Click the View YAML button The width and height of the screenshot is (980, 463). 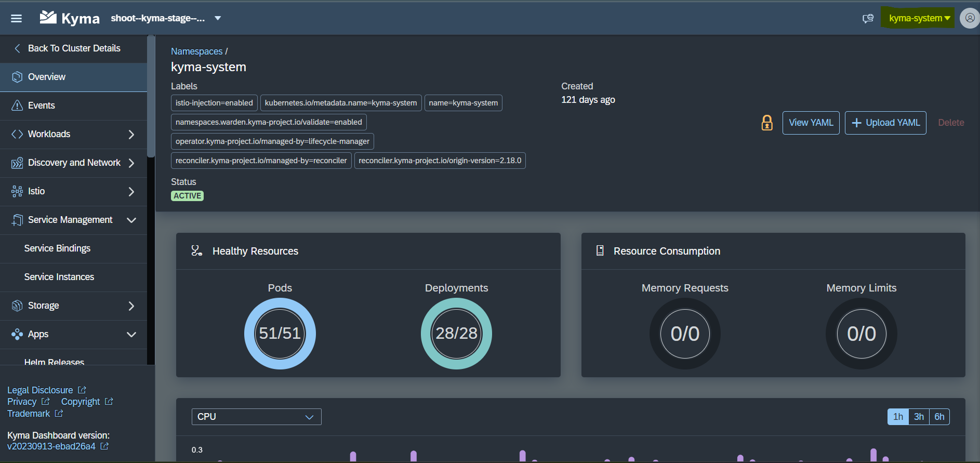point(811,123)
